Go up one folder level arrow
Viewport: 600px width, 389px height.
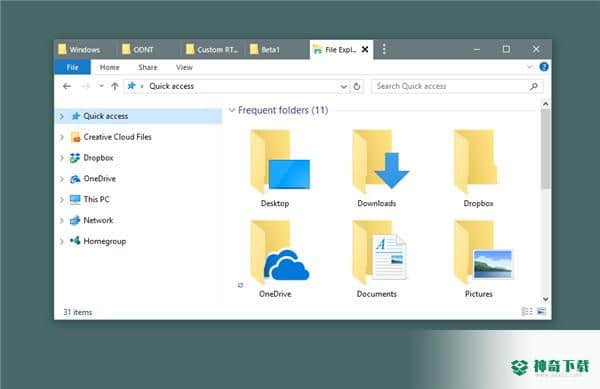(115, 86)
